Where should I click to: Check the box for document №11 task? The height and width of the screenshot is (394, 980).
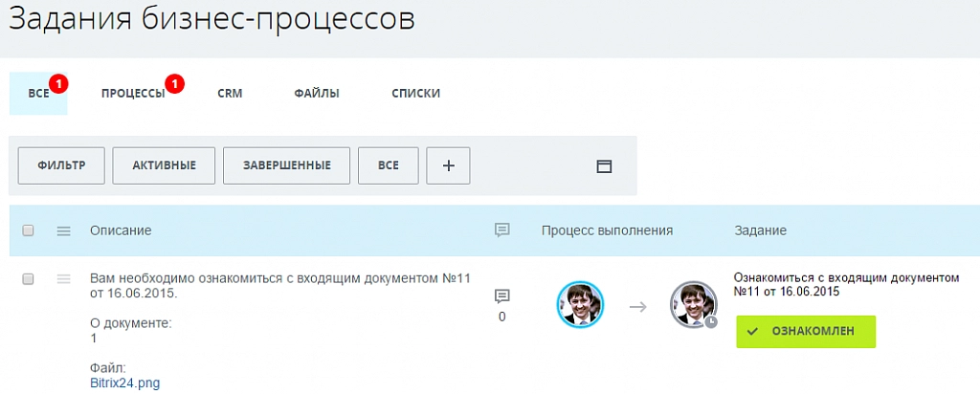[x=28, y=278]
